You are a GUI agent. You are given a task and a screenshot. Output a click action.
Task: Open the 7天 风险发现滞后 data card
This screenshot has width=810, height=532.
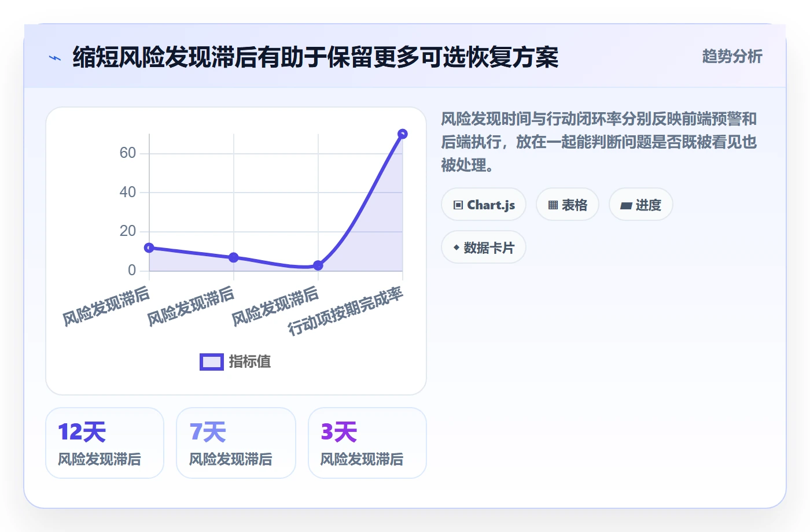pos(236,443)
